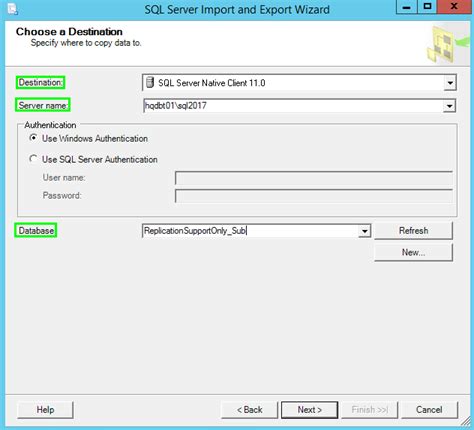Go to the Next > step
The image size is (474, 430).
click(x=310, y=410)
